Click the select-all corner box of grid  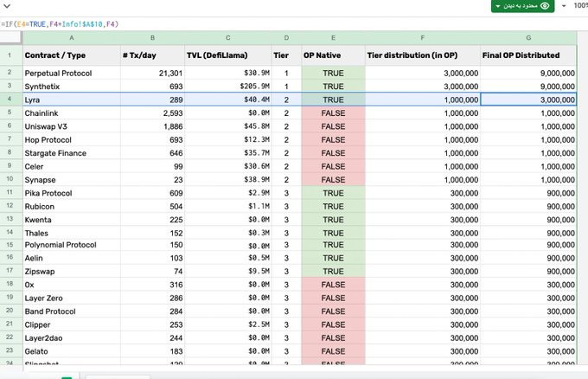click(x=10, y=37)
